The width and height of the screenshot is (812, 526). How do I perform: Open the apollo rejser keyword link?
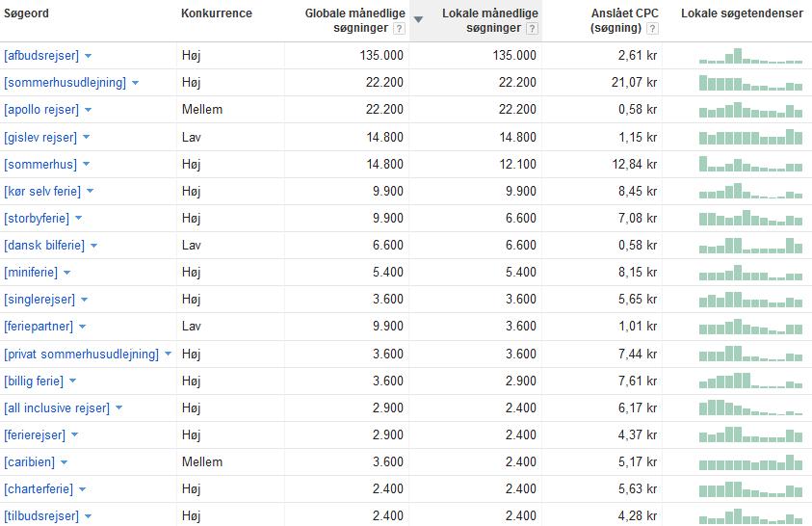click(41, 110)
